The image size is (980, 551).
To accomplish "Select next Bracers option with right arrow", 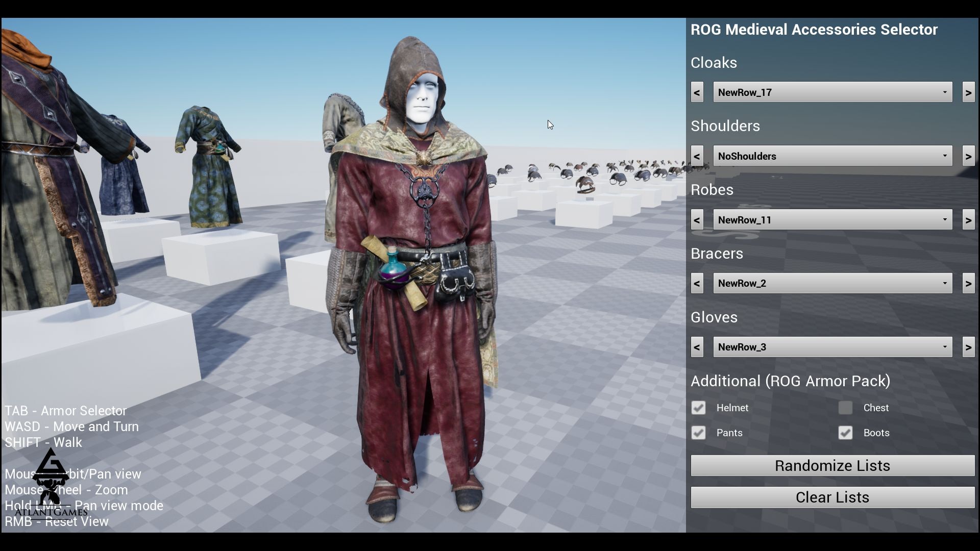I will tap(968, 283).
